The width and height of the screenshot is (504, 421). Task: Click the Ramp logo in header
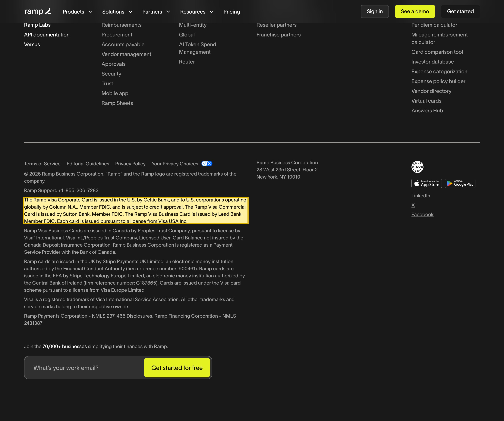[x=38, y=11]
